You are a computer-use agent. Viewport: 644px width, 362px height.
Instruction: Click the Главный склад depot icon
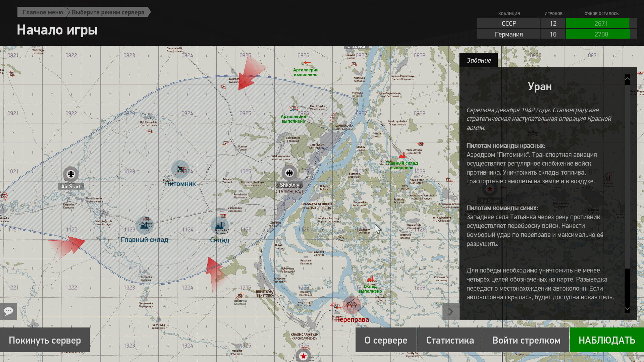[x=145, y=225]
